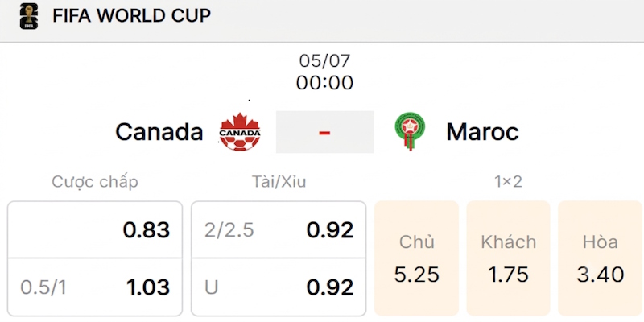The width and height of the screenshot is (644, 322).
Task: Click the kickoff time 00:00
Action: point(324,83)
